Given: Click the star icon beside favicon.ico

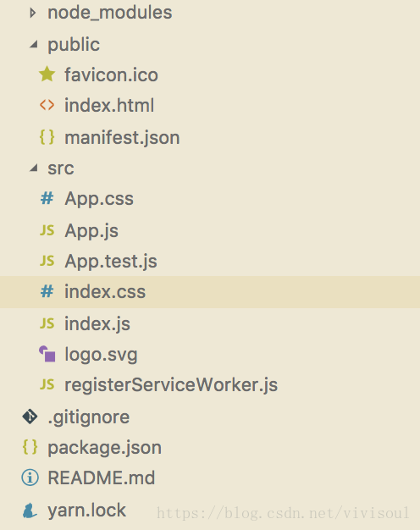Looking at the screenshot, I should (47, 74).
